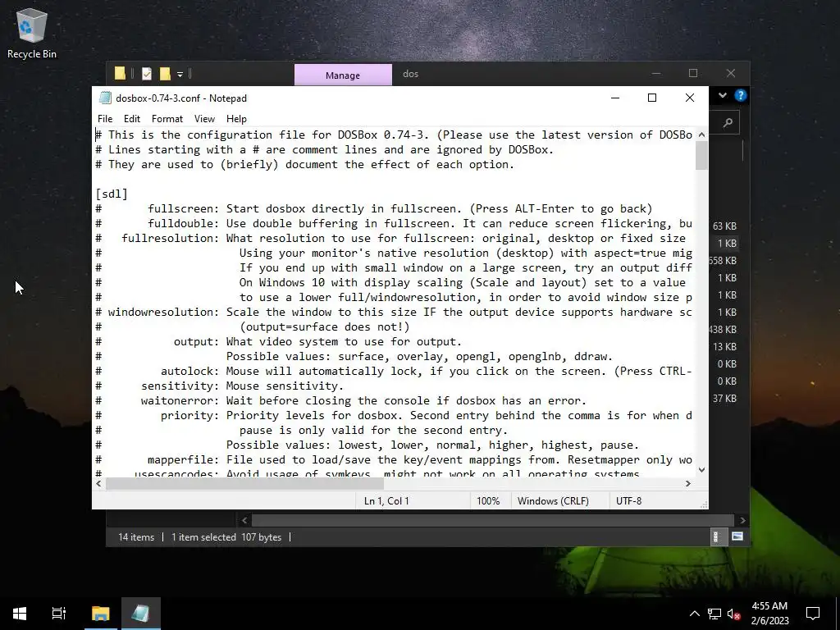Click the Properties checkmark icon in Explorer's toolbar

click(147, 73)
